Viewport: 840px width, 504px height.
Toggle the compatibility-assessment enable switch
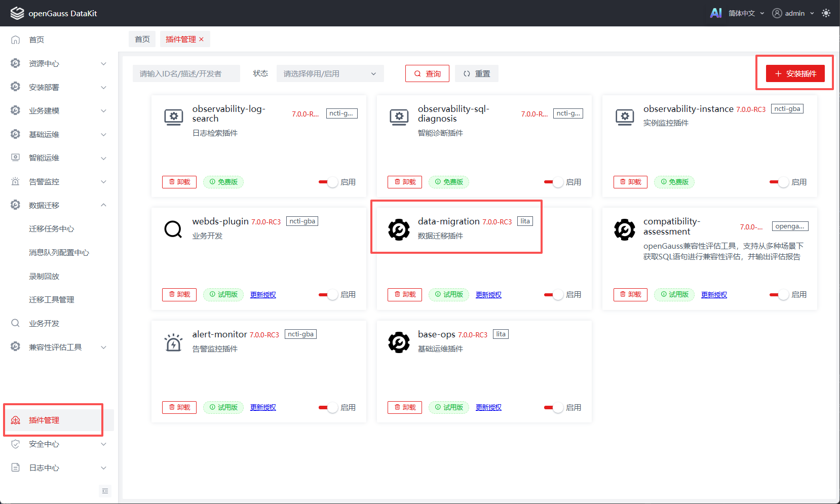point(779,295)
